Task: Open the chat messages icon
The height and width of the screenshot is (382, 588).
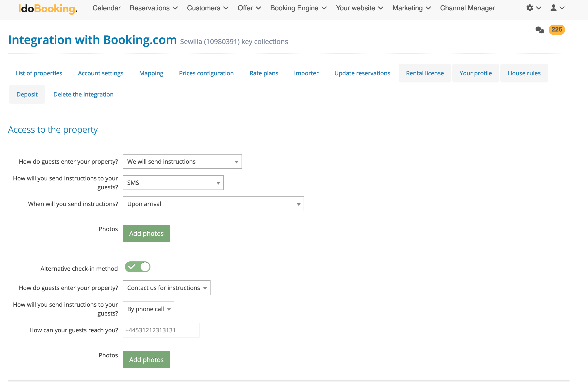Action: [x=539, y=30]
